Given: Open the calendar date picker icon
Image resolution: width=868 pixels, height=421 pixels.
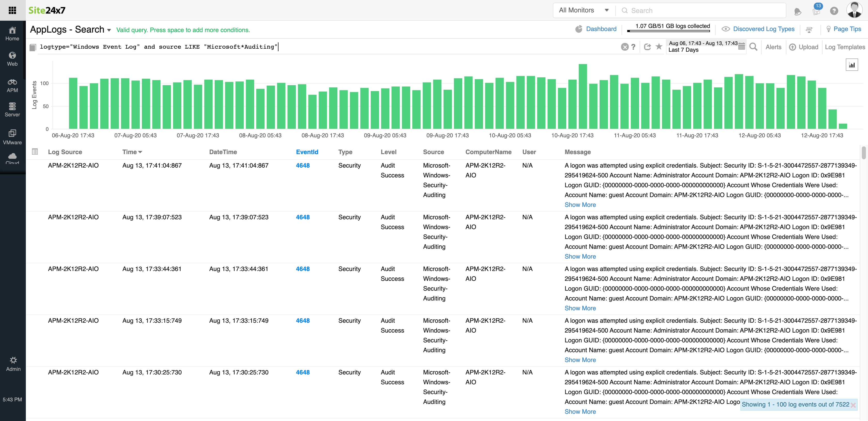Looking at the screenshot, I should pyautogui.click(x=741, y=47).
